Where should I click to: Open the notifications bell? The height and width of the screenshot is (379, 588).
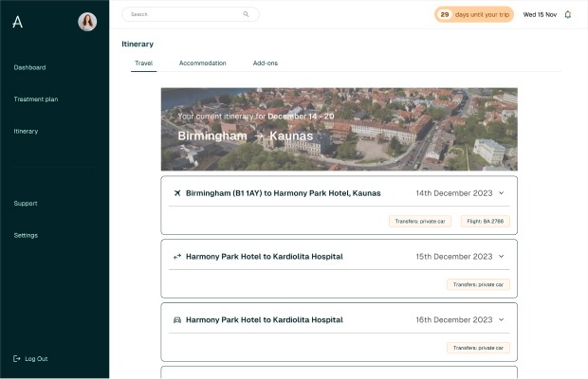[568, 14]
